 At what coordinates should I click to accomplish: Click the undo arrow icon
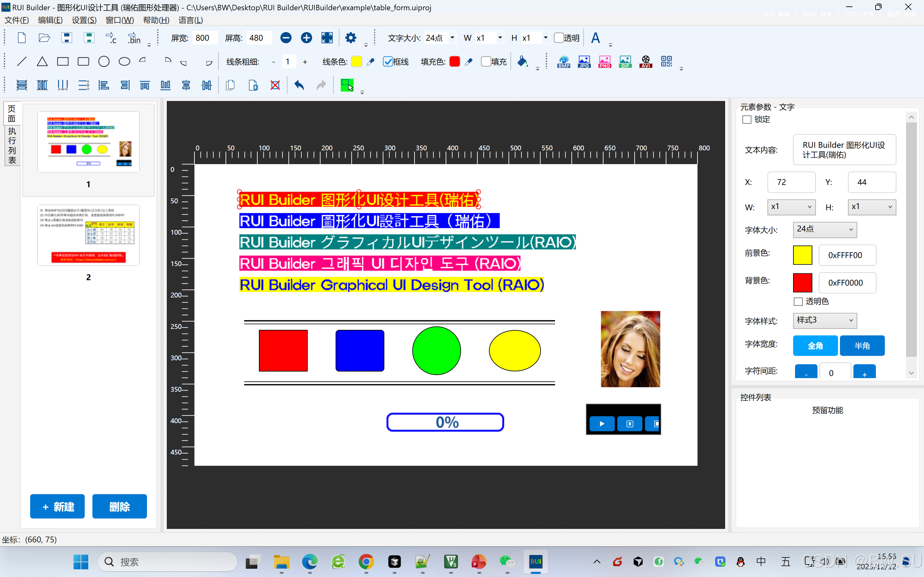pyautogui.click(x=299, y=85)
